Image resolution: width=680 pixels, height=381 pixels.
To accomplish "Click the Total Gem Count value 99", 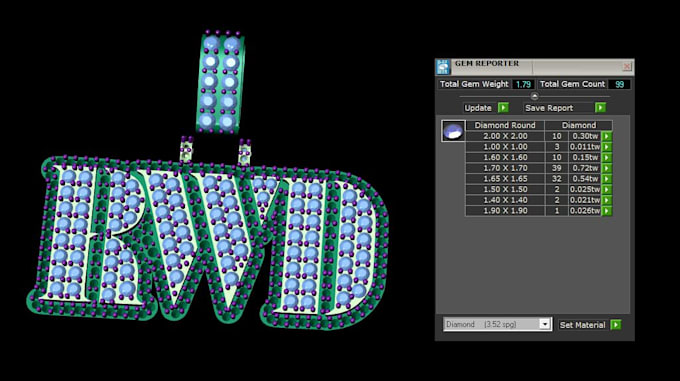I will [x=619, y=84].
